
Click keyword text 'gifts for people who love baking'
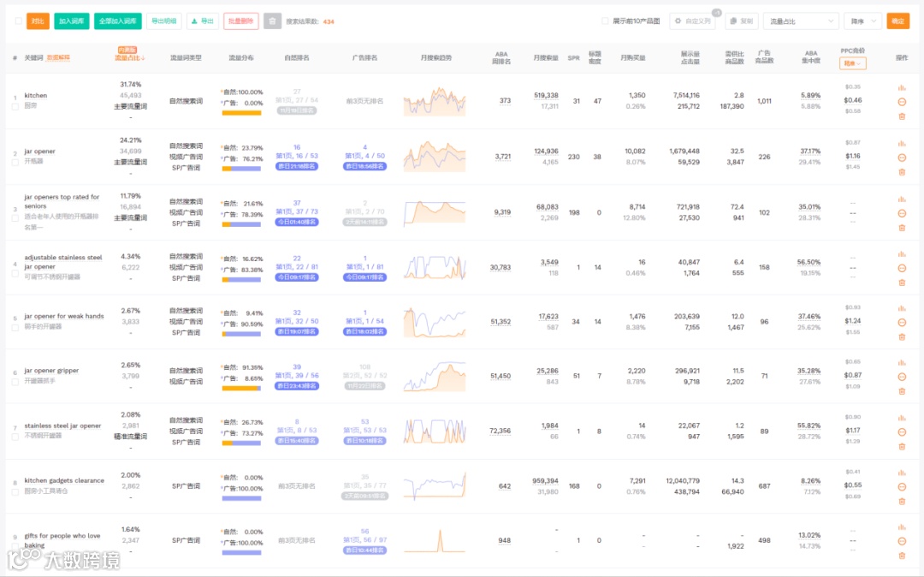62,540
